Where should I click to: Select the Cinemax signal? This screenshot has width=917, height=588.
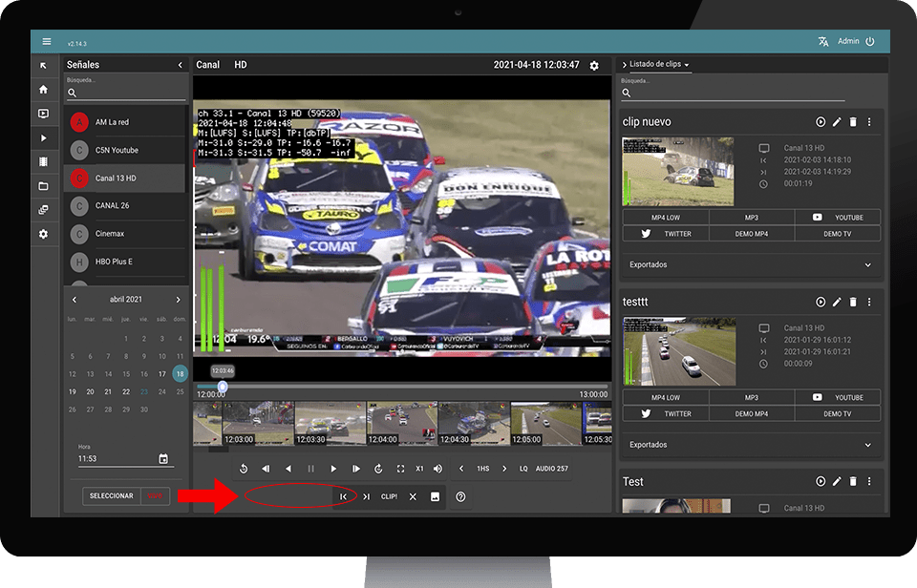126,234
